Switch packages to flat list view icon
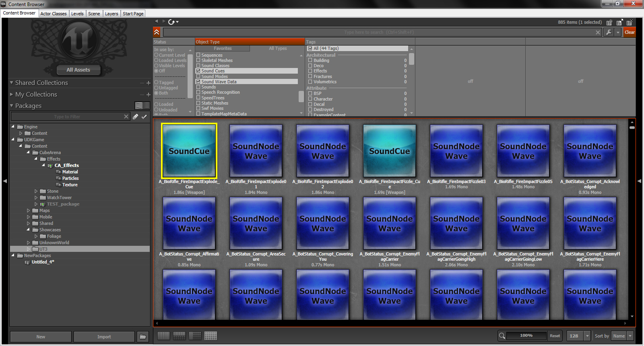 point(147,105)
